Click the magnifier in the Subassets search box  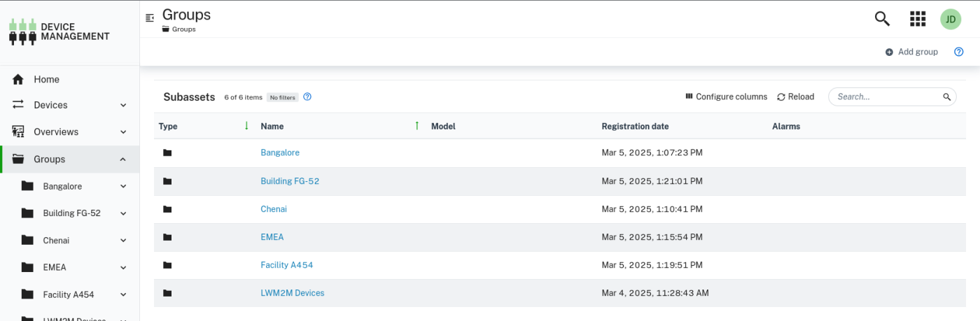click(946, 97)
